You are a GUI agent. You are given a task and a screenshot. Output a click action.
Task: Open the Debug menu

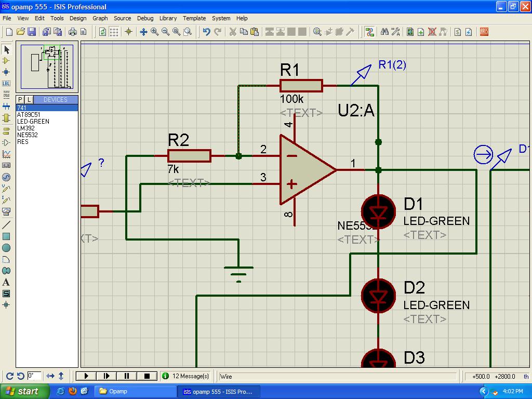click(x=145, y=18)
